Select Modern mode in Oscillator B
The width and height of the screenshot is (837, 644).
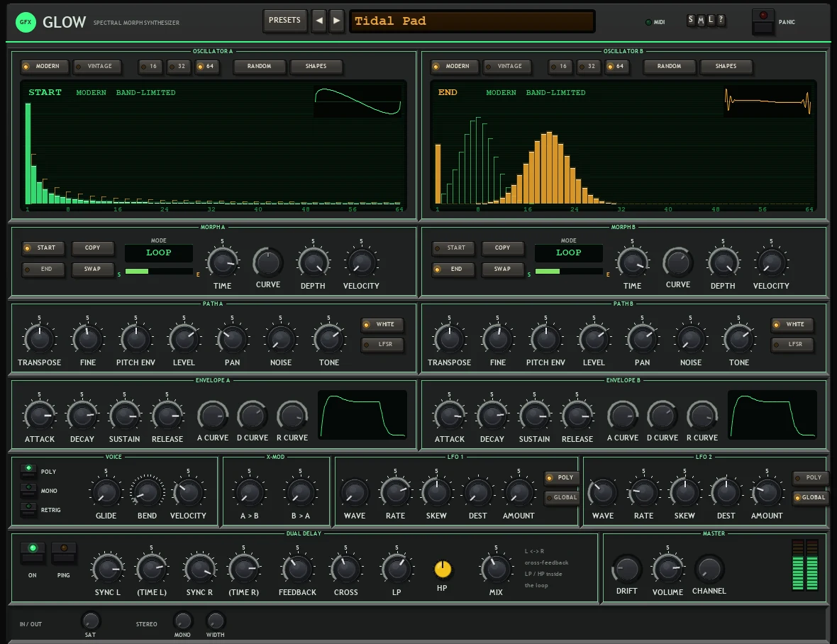click(454, 66)
